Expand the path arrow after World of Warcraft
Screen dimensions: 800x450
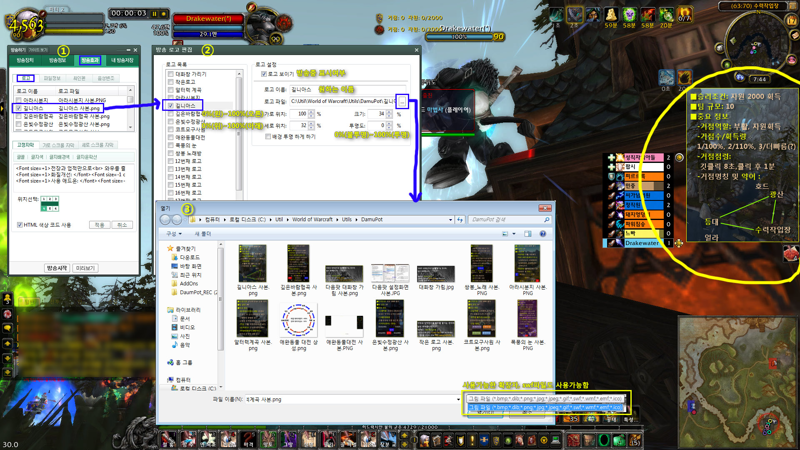point(337,219)
